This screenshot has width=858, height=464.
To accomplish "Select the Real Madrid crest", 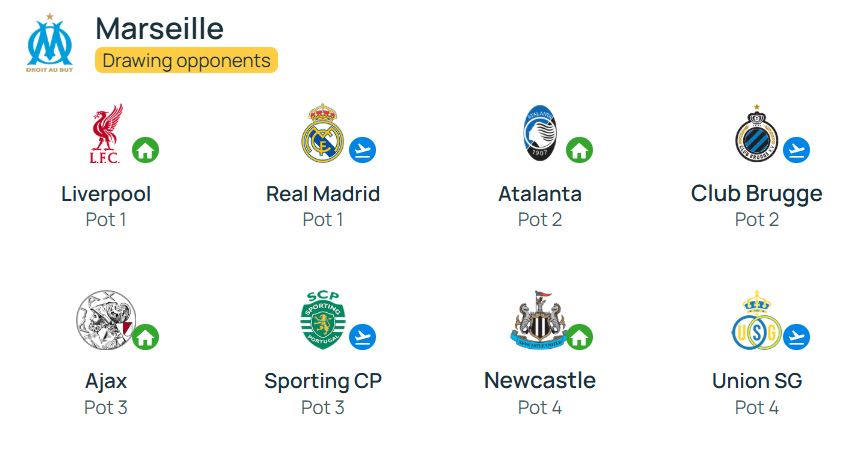I will tap(323, 133).
